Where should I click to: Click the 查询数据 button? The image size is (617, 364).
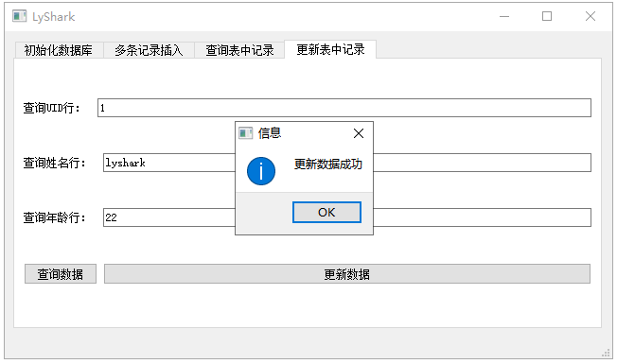click(61, 274)
